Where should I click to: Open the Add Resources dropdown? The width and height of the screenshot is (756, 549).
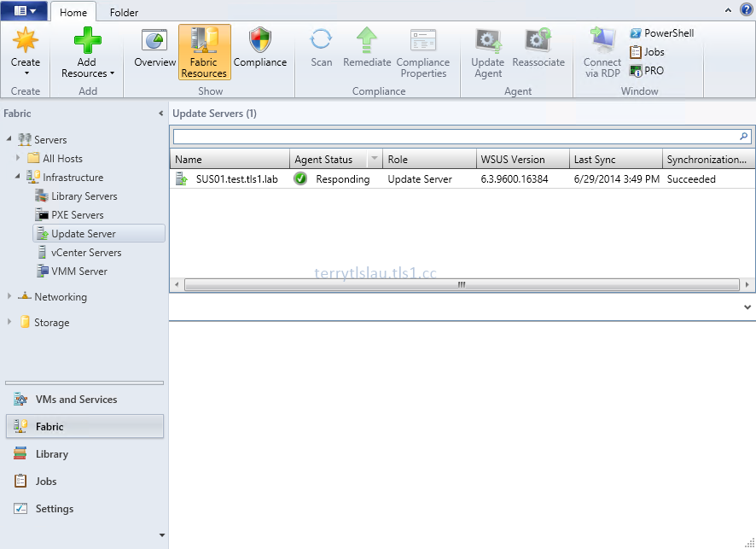pyautogui.click(x=86, y=51)
